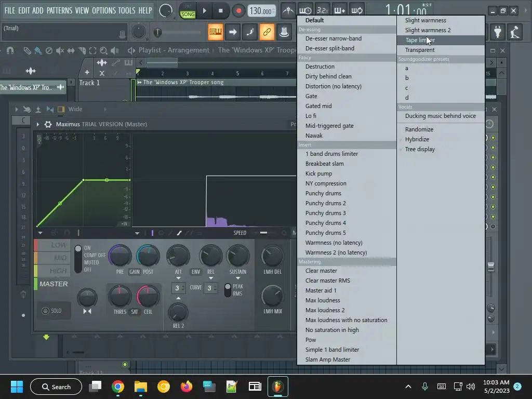Click the CEIL knob
The height and width of the screenshot is (399, 532).
coord(148,296)
